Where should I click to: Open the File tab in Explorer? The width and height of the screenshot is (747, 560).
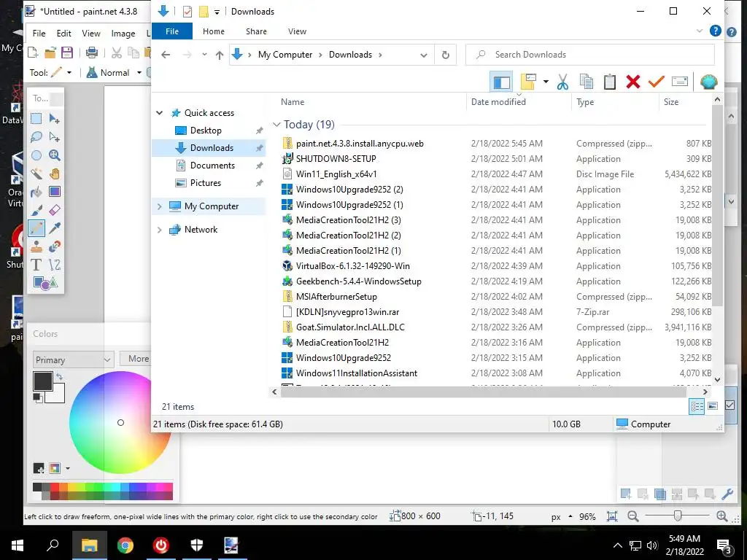(172, 31)
